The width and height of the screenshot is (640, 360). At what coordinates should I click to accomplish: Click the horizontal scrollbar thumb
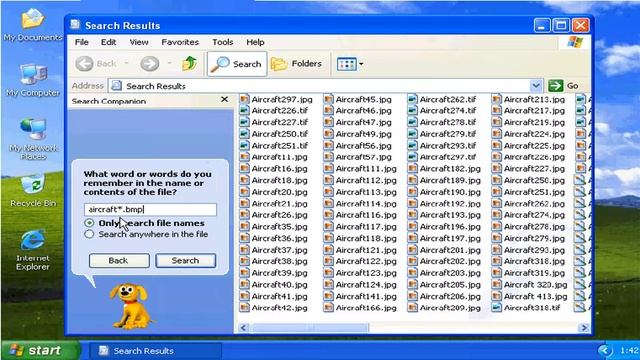click(310, 328)
